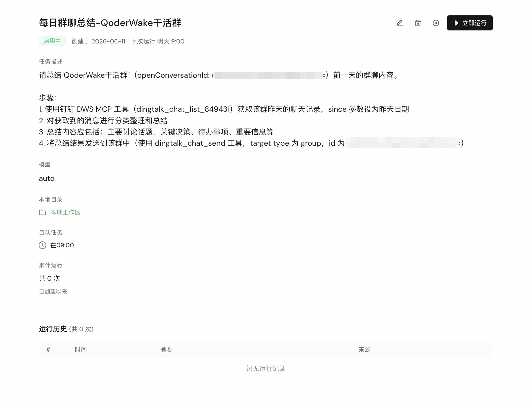This screenshot has width=532, height=406.
Task: Click the 自创建以来 caption
Action: tap(53, 292)
